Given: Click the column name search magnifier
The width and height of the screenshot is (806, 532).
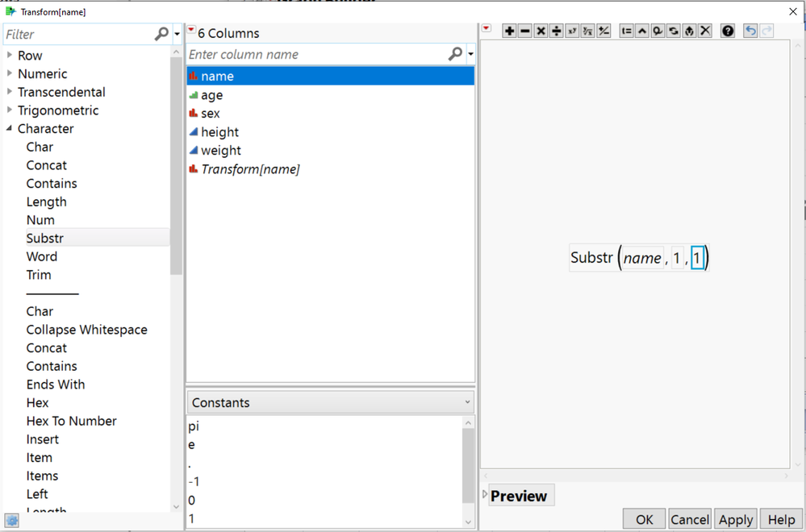Looking at the screenshot, I should coord(455,54).
